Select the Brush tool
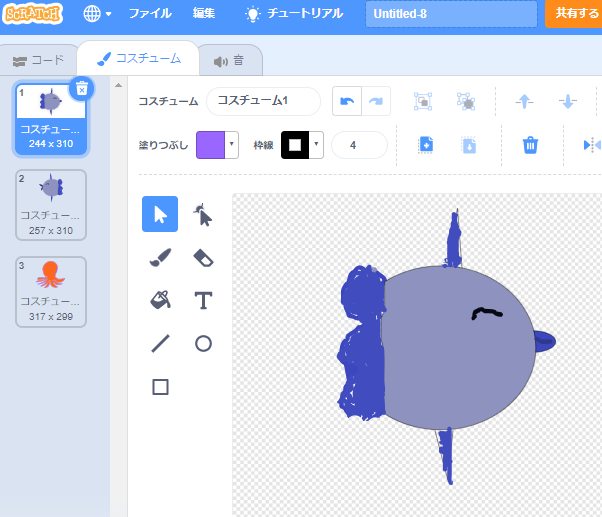Screen dimensions: 602x517 (x=160, y=258)
